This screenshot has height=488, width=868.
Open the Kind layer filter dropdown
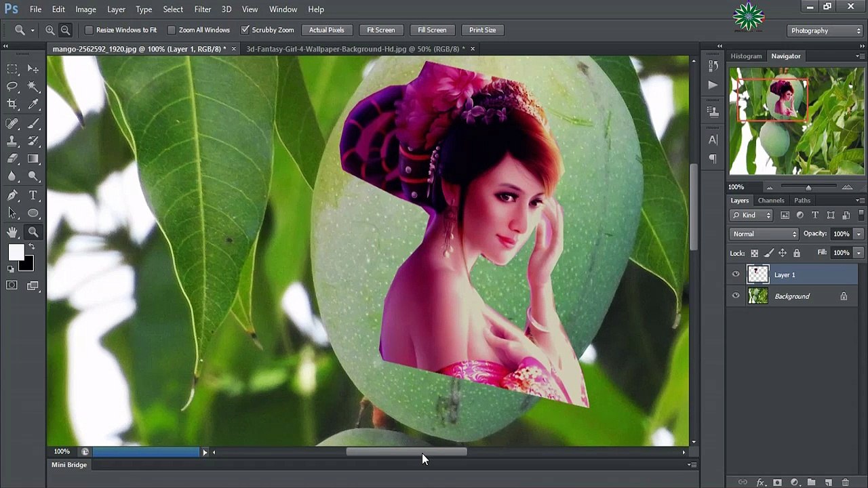point(751,215)
